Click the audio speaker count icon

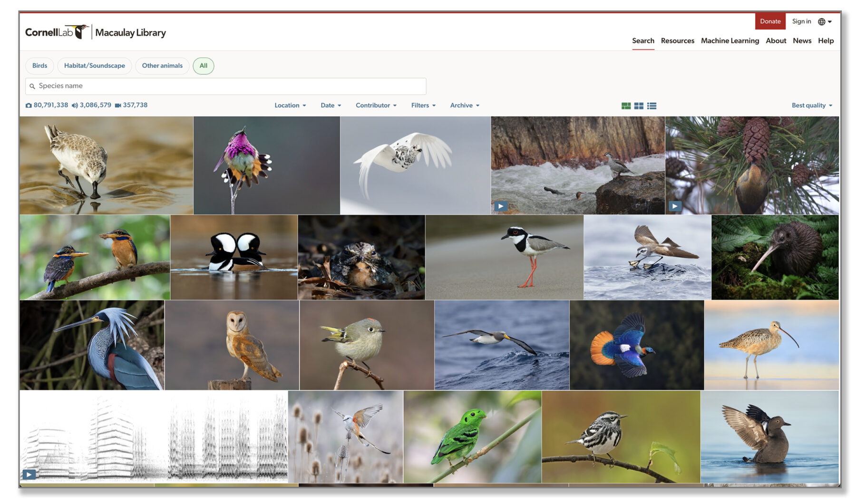75,106
